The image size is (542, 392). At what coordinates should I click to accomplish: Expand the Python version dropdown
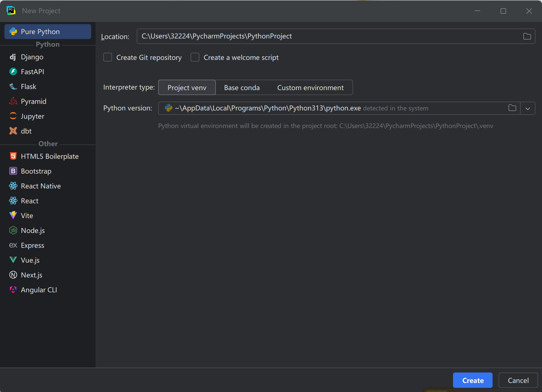tap(527, 108)
